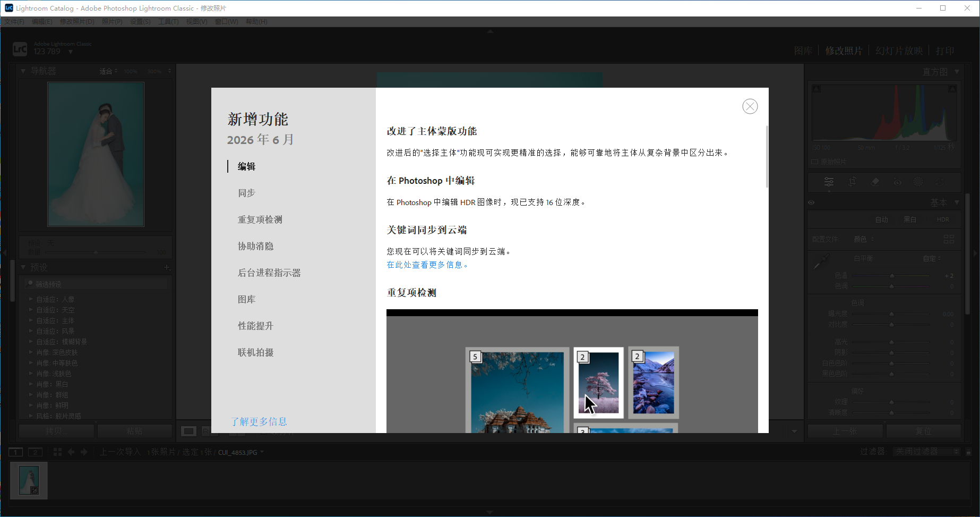Collapse the 导航器 panel

point(23,71)
